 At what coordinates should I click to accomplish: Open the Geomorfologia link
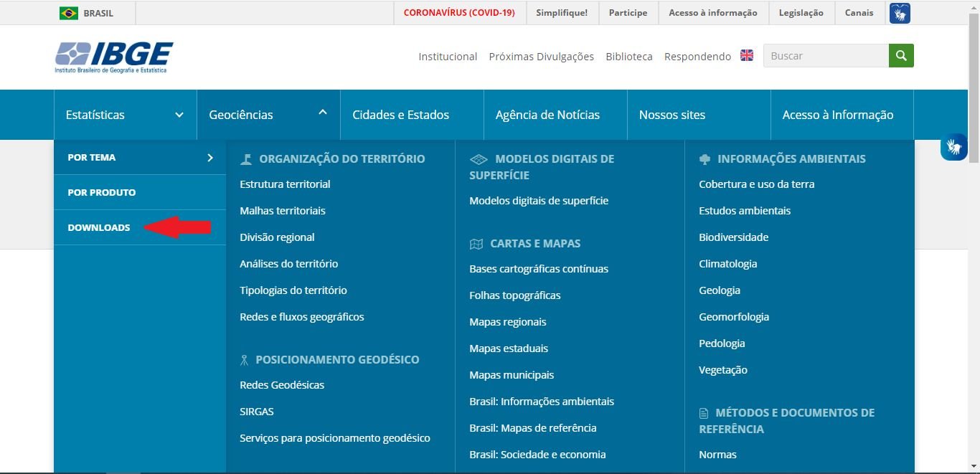(733, 317)
